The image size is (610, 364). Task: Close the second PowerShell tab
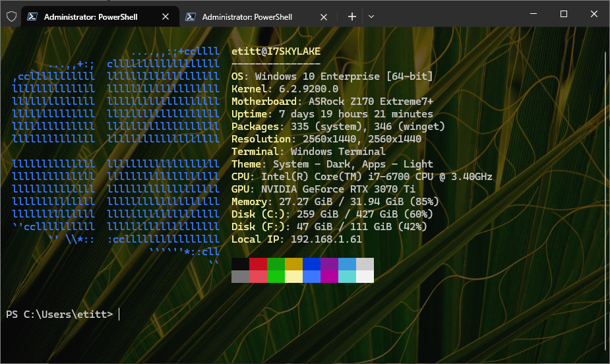[324, 16]
